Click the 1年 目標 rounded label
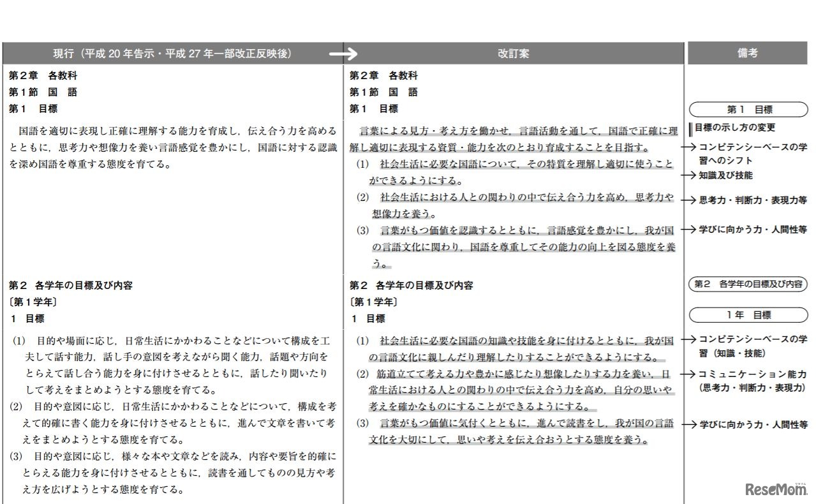 (x=750, y=315)
